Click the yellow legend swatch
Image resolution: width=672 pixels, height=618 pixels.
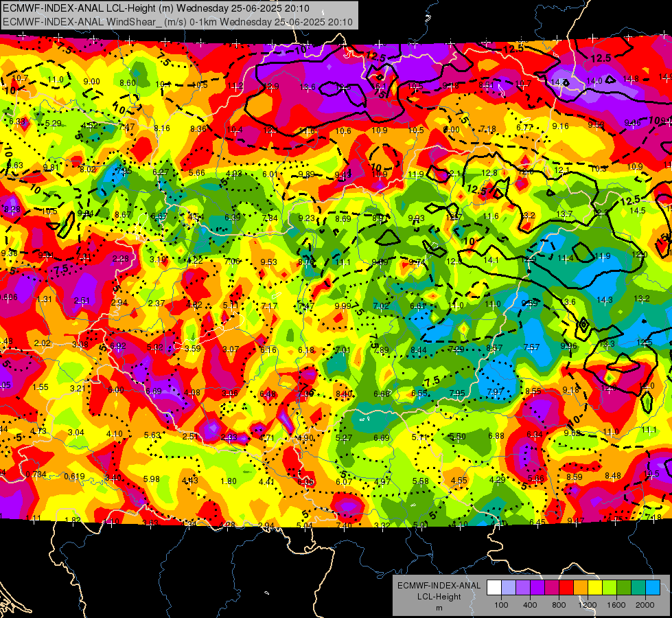(596, 588)
